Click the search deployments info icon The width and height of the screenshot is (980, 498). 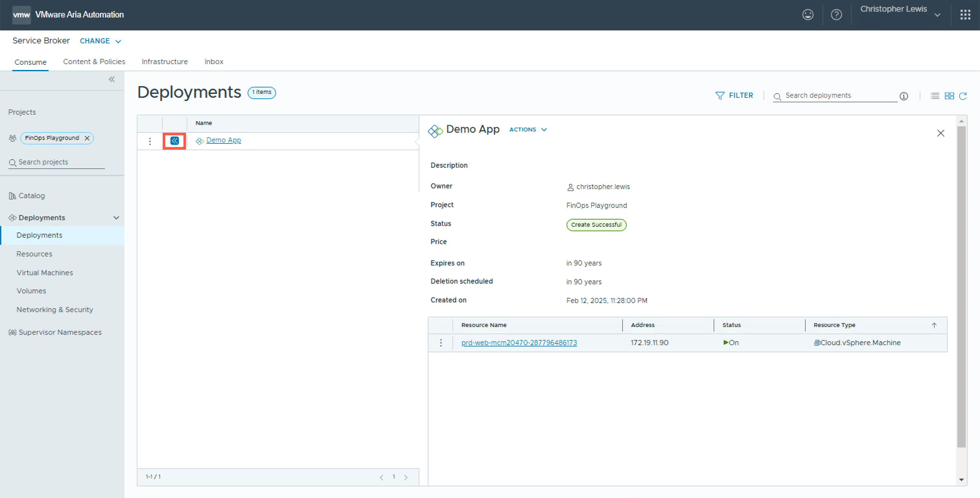(x=904, y=96)
